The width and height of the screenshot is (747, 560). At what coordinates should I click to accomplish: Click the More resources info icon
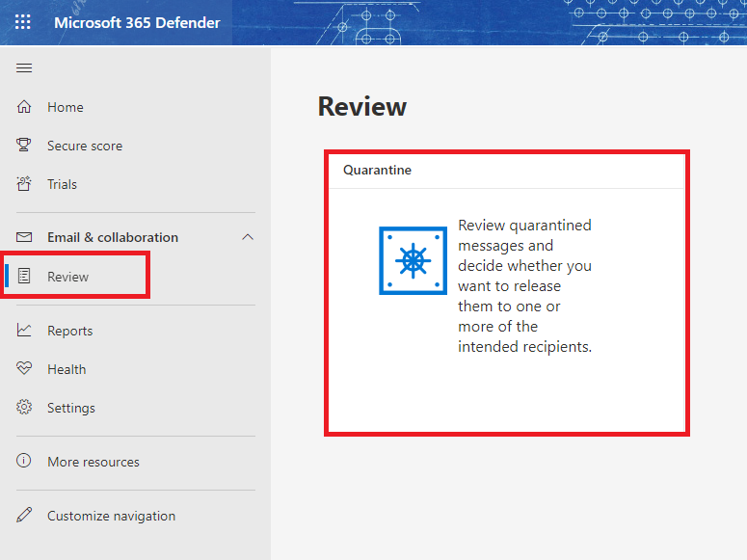(x=24, y=462)
